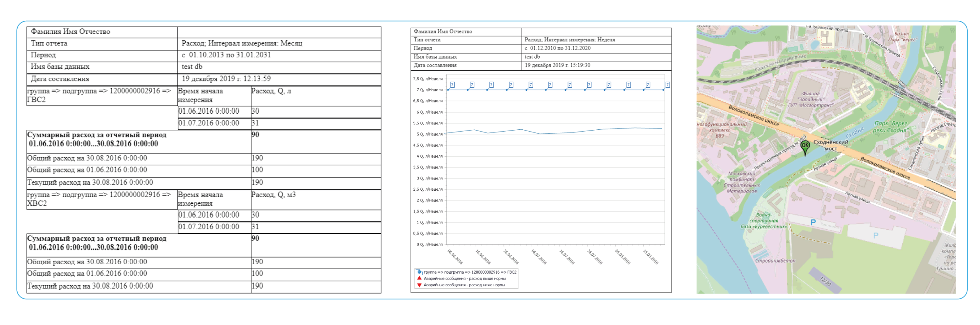This screenshot has width=980, height=325.
Task: Click the 06.06.2016 date on chart axis
Action: (455, 257)
